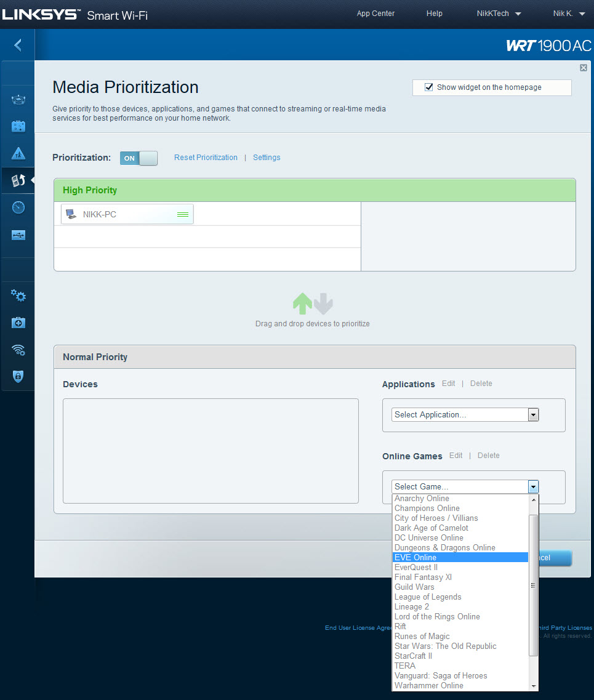The image size is (594, 700).
Task: Open the Help menu item
Action: click(434, 14)
